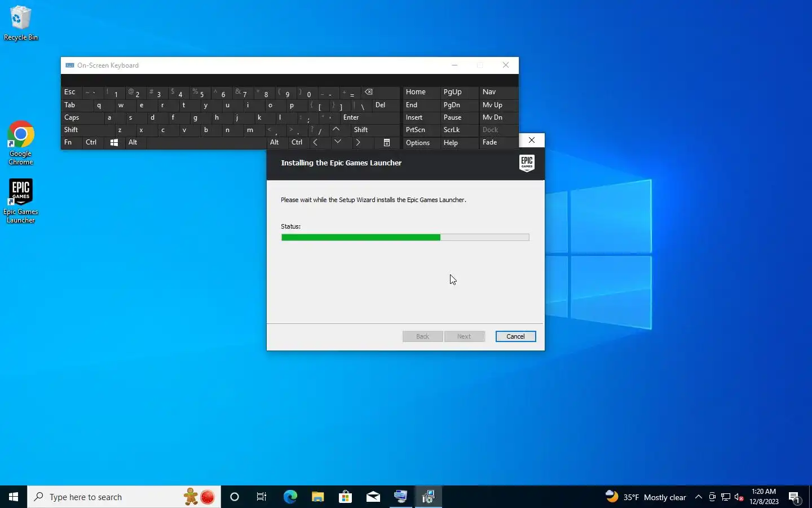
Task: Open Cortana circle icon in taskbar
Action: click(x=235, y=497)
